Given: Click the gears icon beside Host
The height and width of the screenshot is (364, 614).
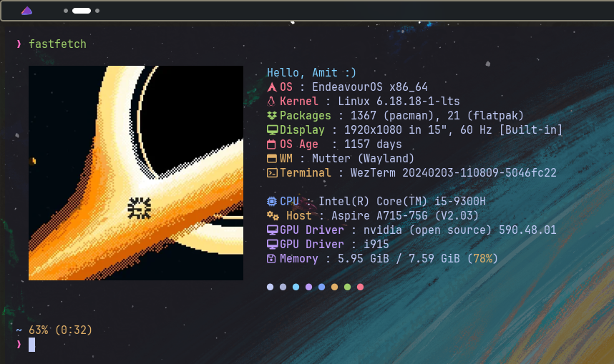Looking at the screenshot, I should pos(273,216).
